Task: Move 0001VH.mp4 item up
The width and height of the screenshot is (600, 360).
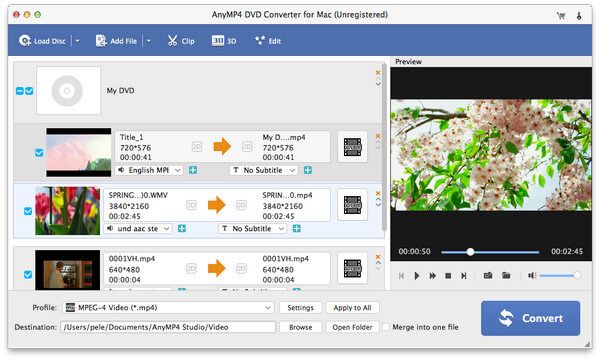Action: coord(378,263)
